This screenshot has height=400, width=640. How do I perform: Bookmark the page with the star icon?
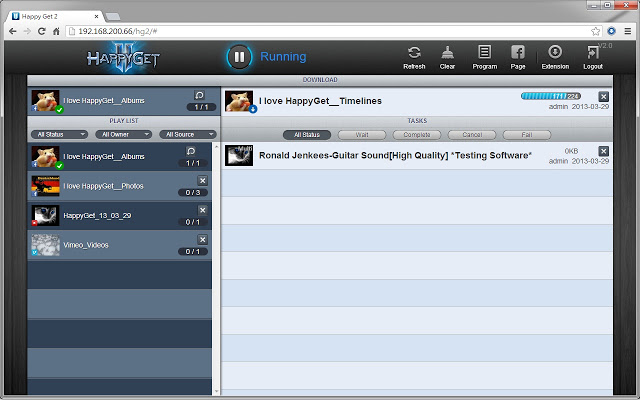(596, 31)
